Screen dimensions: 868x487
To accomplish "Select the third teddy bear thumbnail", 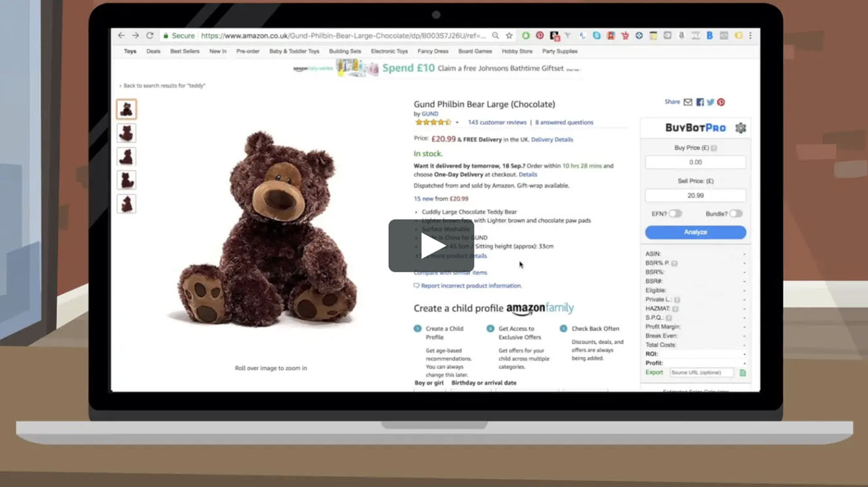I will pos(127,157).
